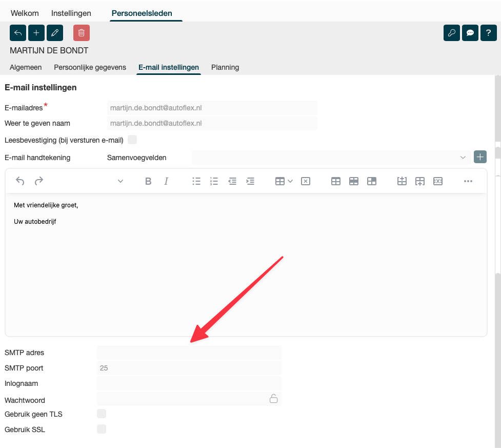This screenshot has height=448, width=501.
Task: Check the Gebruik geen TLS box
Action: pyautogui.click(x=102, y=414)
